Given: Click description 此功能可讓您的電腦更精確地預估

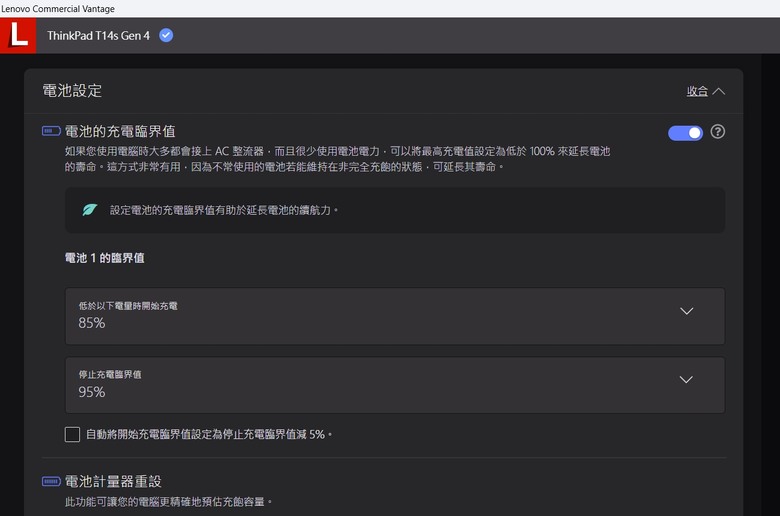Looking at the screenshot, I should (x=168, y=502).
